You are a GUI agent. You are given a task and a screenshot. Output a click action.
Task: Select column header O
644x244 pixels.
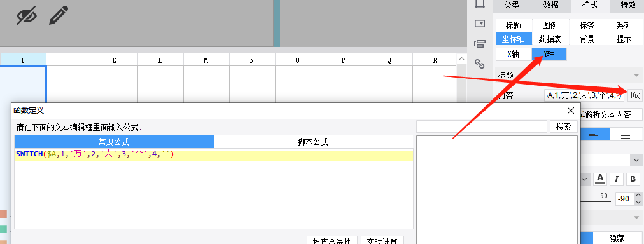298,60
